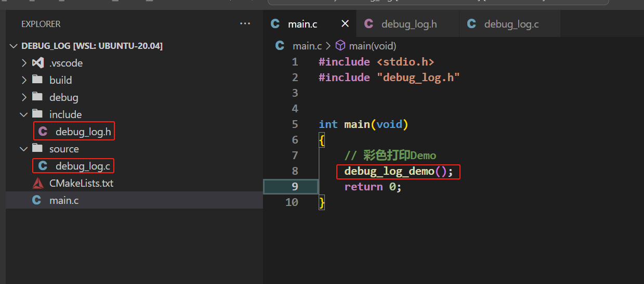Click the Visual Studio icon of .vscode folder
This screenshot has width=644, height=284.
pyautogui.click(x=37, y=63)
